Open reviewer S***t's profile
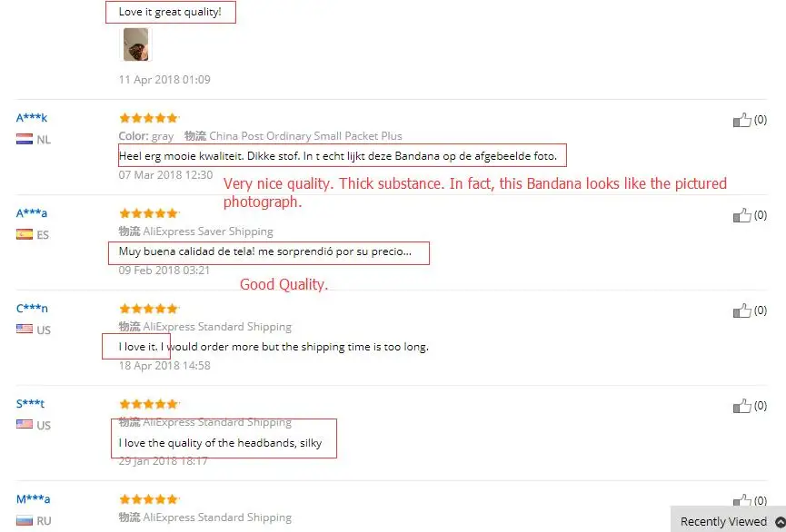This screenshot has height=532, width=786. click(30, 403)
